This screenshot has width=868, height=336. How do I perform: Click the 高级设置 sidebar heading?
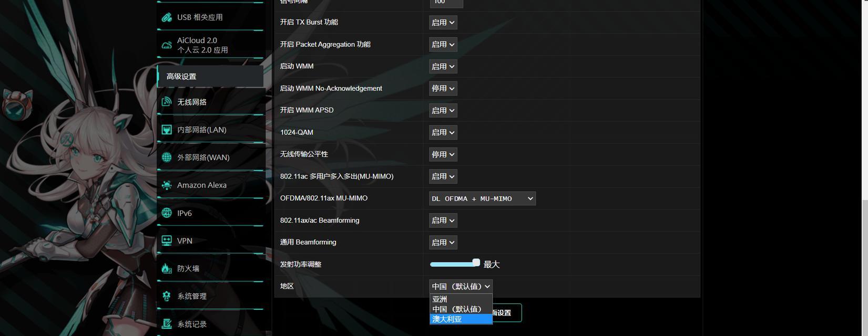210,77
